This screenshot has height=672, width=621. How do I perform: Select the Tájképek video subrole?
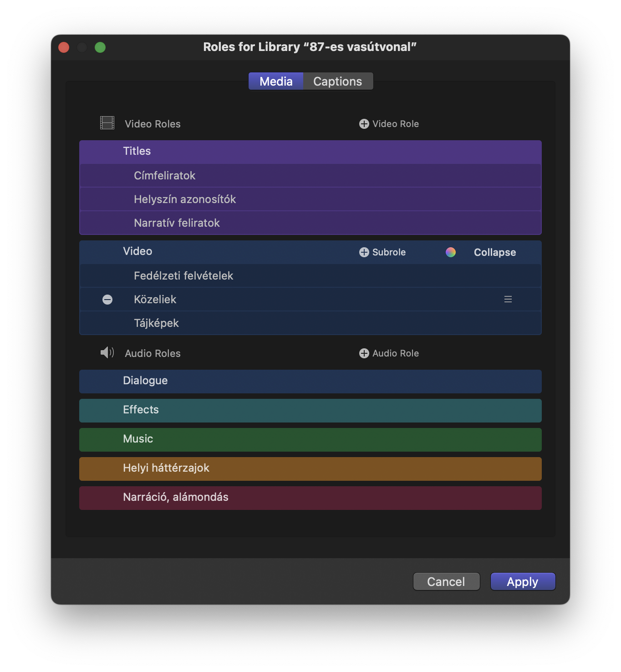(310, 323)
